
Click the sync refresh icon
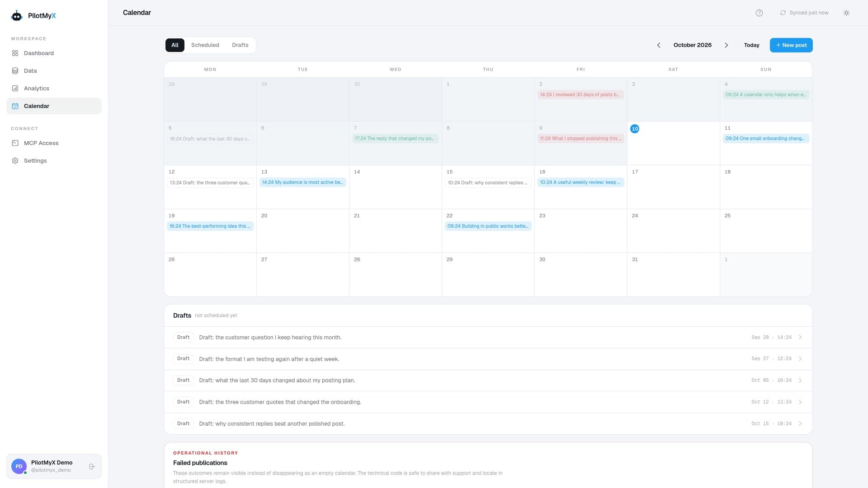click(x=783, y=13)
